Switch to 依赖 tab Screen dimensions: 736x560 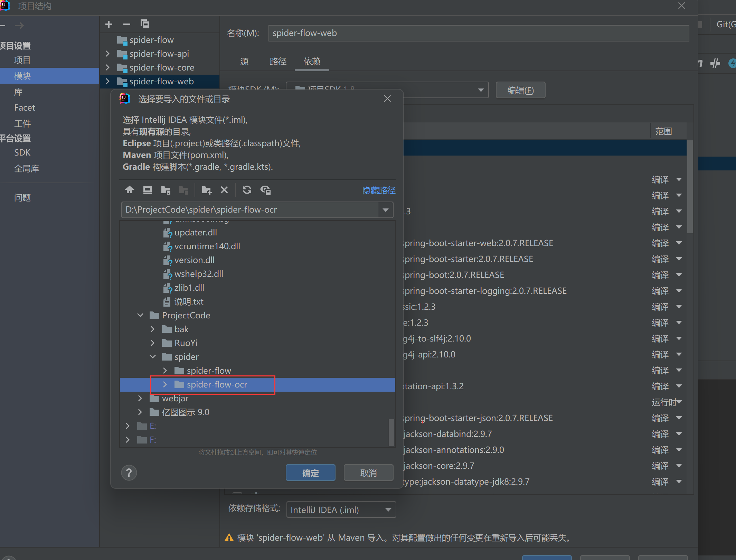(312, 62)
